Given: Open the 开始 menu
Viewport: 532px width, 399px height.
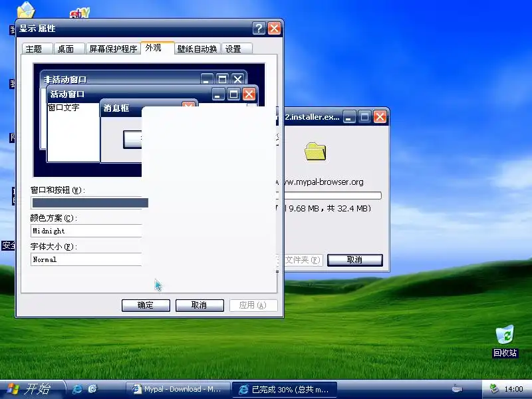Looking at the screenshot, I should point(31,389).
